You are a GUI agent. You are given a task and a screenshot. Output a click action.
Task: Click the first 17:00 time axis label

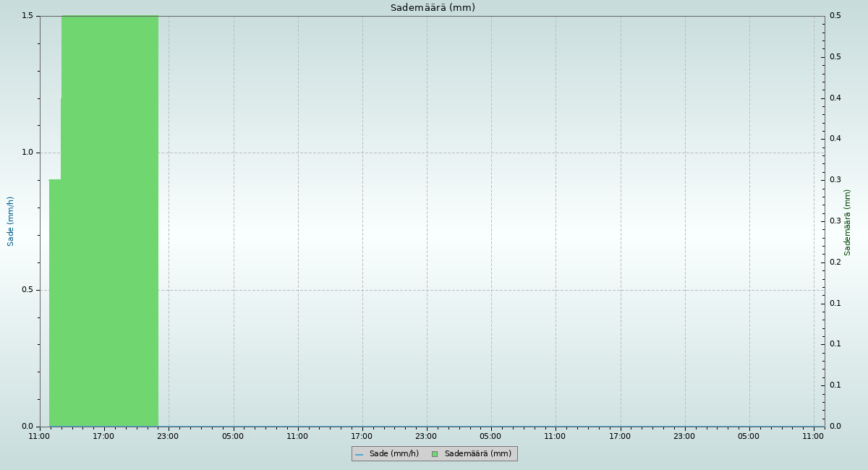pos(103,436)
